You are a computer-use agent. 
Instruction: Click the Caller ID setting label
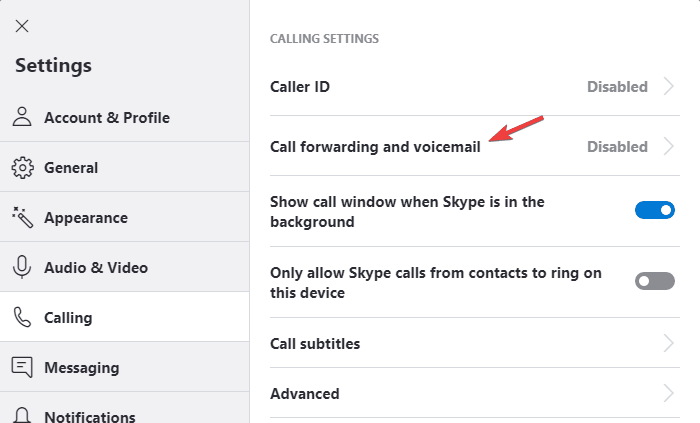pos(300,87)
